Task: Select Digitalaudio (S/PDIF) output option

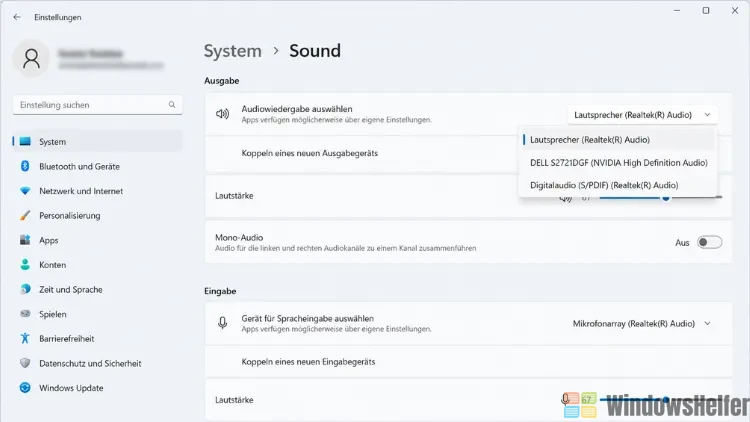Action: [x=617, y=185]
